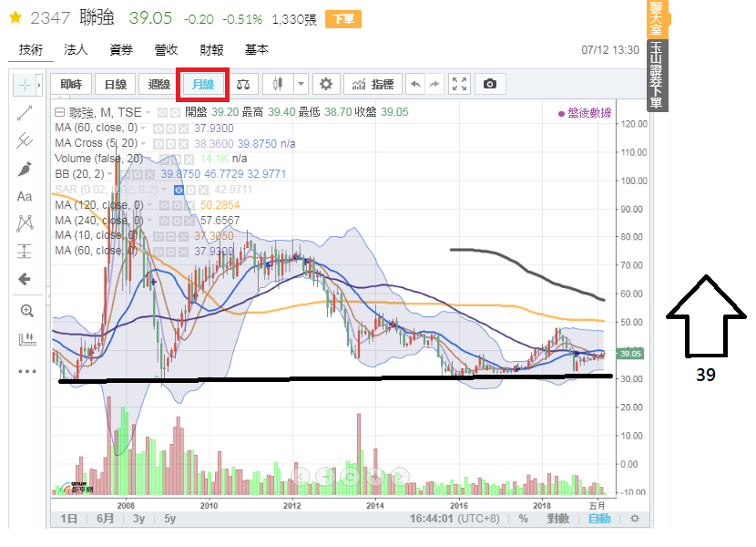Open settings gear for MA (60) first row
The width and height of the screenshot is (756, 547).
point(170,129)
